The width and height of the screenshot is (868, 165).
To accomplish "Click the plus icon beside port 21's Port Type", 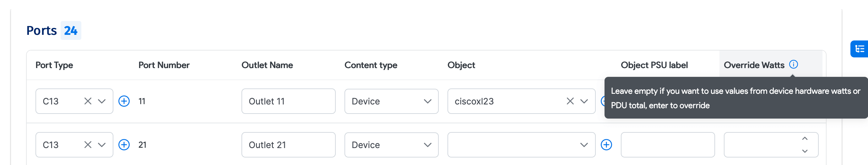I will pos(124,145).
